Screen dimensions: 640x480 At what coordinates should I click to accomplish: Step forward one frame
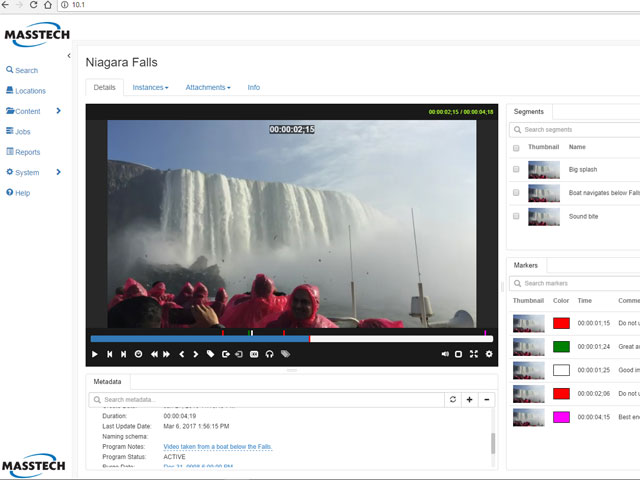pyautogui.click(x=196, y=354)
